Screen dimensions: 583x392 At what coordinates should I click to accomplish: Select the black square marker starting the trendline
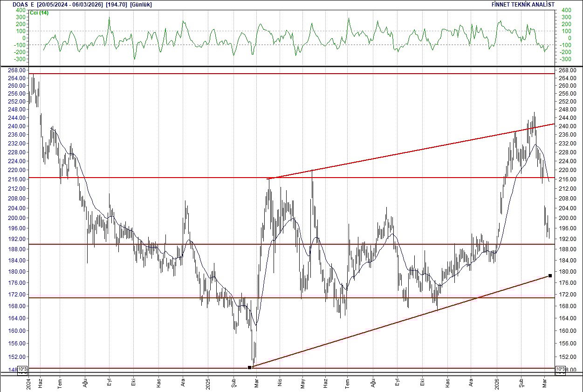click(x=250, y=367)
